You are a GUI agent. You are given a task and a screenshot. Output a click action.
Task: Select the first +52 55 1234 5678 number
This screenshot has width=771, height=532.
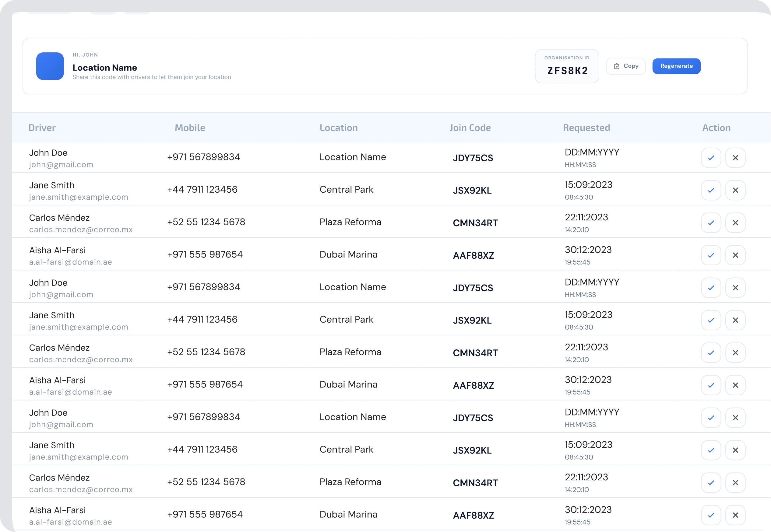(x=206, y=222)
